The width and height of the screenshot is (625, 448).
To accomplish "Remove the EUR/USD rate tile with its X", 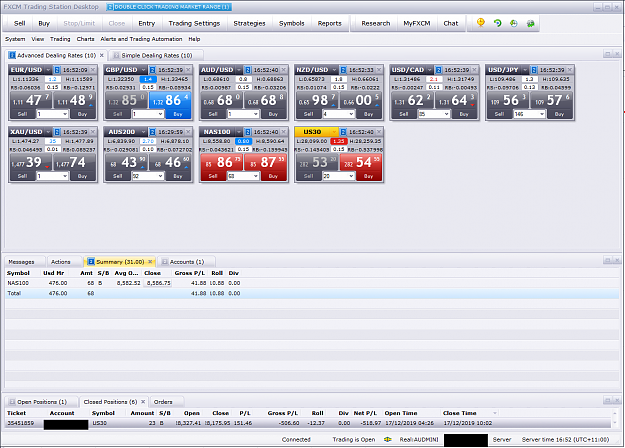I will click(x=93, y=70).
